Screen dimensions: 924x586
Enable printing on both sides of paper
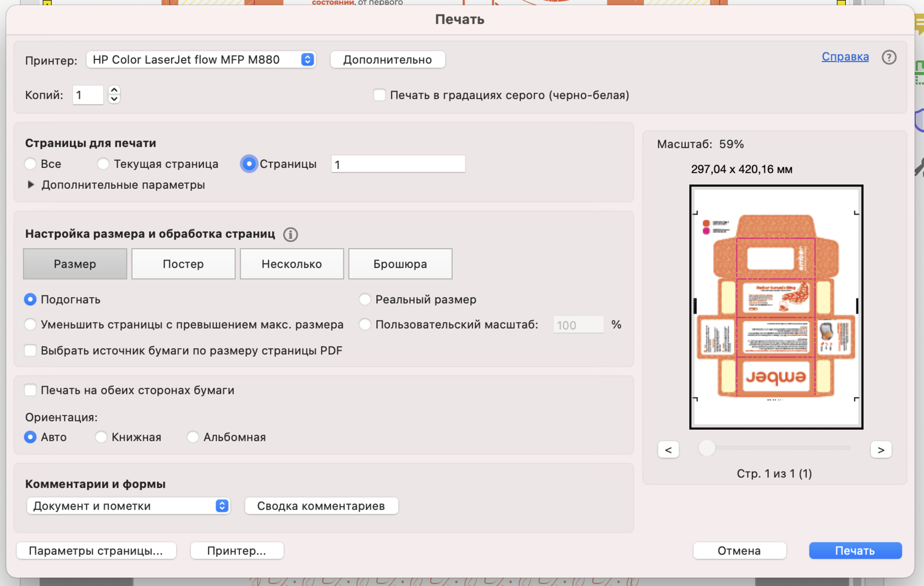pos(31,390)
